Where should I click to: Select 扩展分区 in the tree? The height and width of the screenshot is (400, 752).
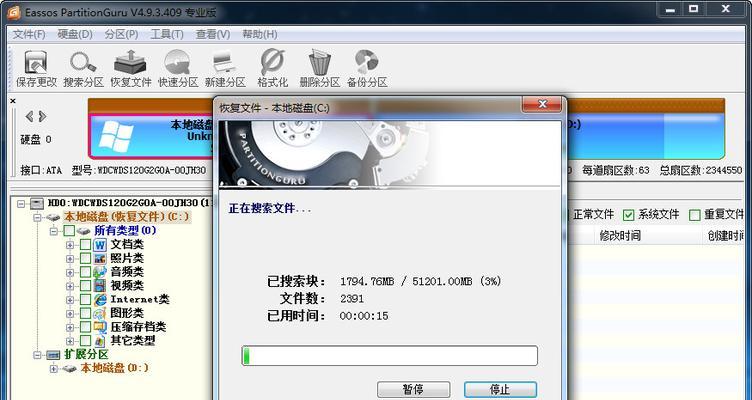(x=86, y=355)
